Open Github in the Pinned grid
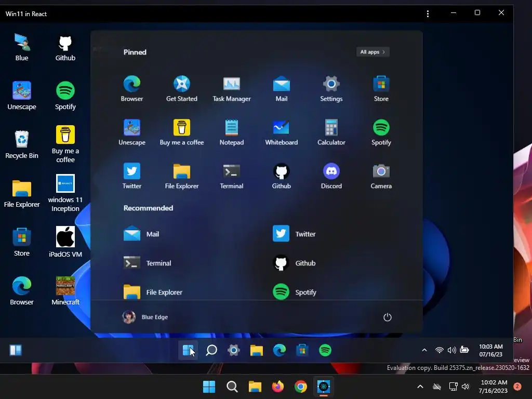The image size is (532, 399). coord(281,176)
